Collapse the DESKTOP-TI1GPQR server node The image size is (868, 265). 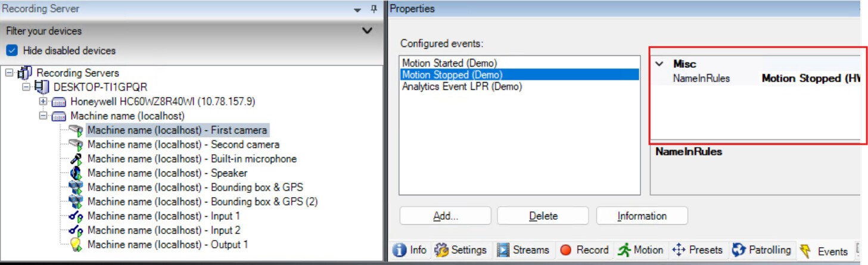(26, 87)
